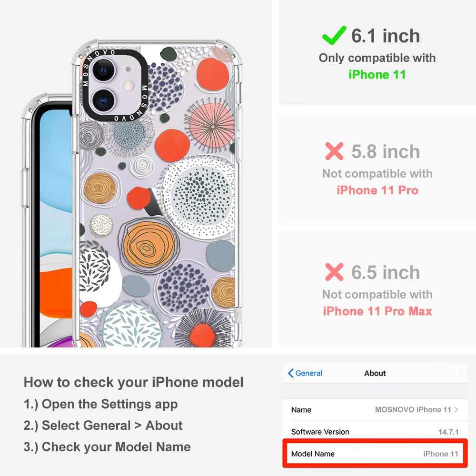Click the red X beside 5.8 inch
Viewport: 476px width, 476px height.
(x=334, y=151)
